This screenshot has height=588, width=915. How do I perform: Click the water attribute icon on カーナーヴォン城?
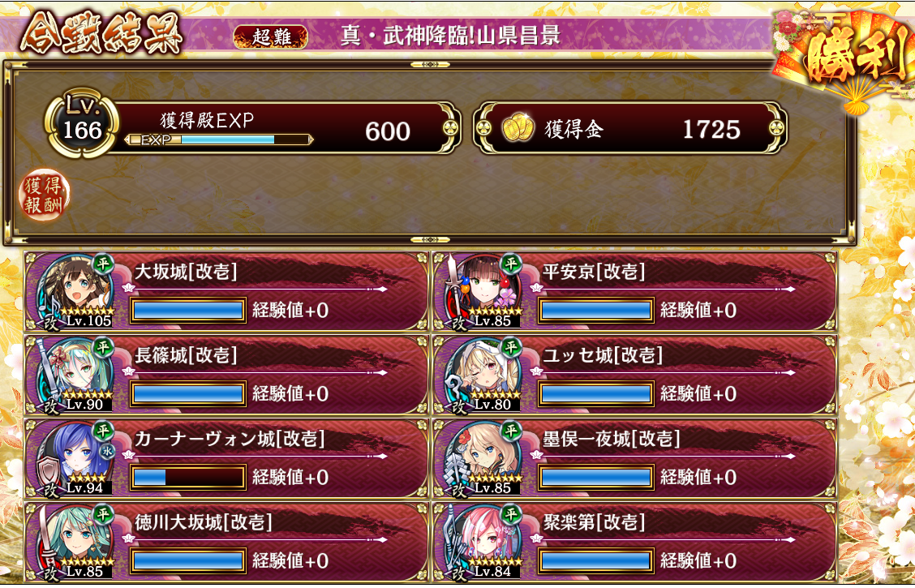coord(107,451)
